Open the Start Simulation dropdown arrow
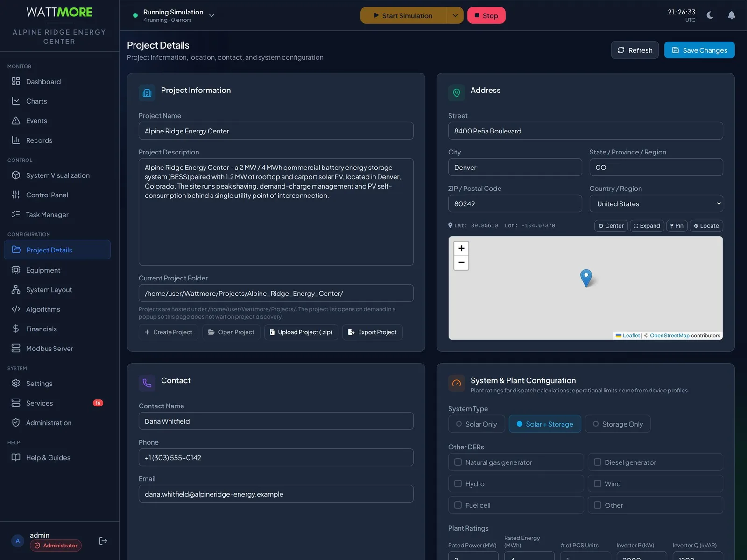This screenshot has height=560, width=747. coord(455,15)
